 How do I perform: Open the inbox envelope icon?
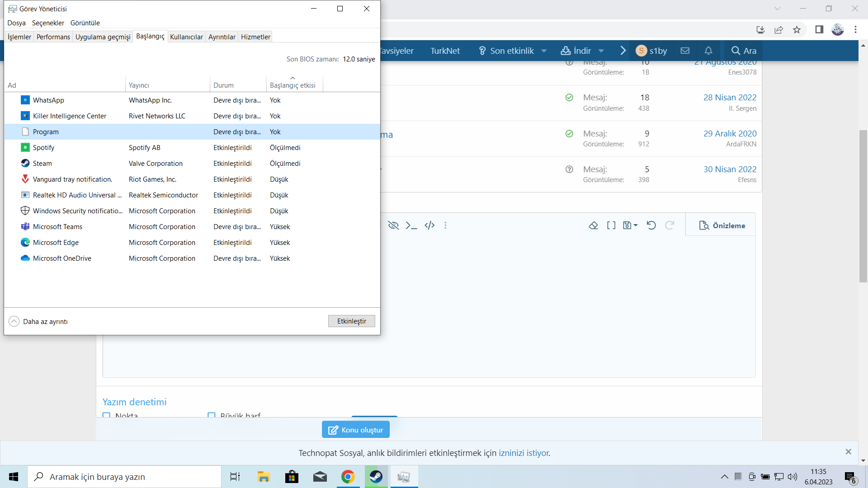click(x=685, y=51)
